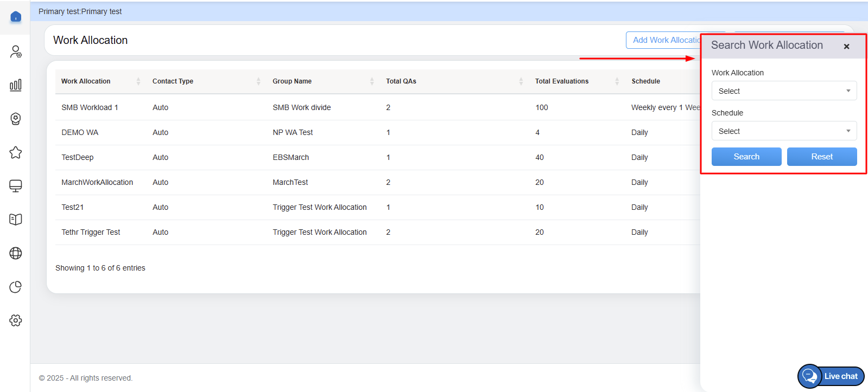This screenshot has width=868, height=392.
Task: Open the pie chart sidebar icon
Action: pos(16,287)
